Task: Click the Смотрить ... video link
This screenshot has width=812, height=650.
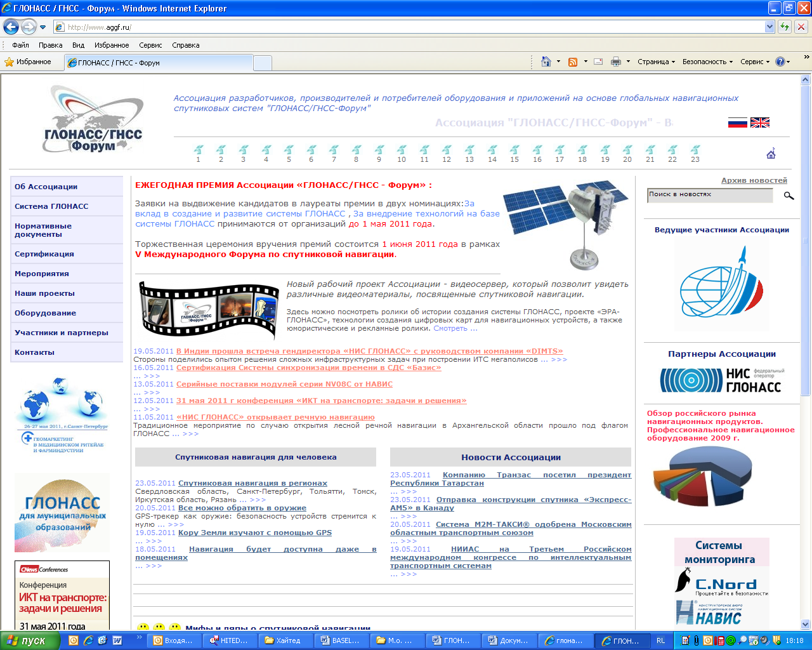Action: [455, 328]
